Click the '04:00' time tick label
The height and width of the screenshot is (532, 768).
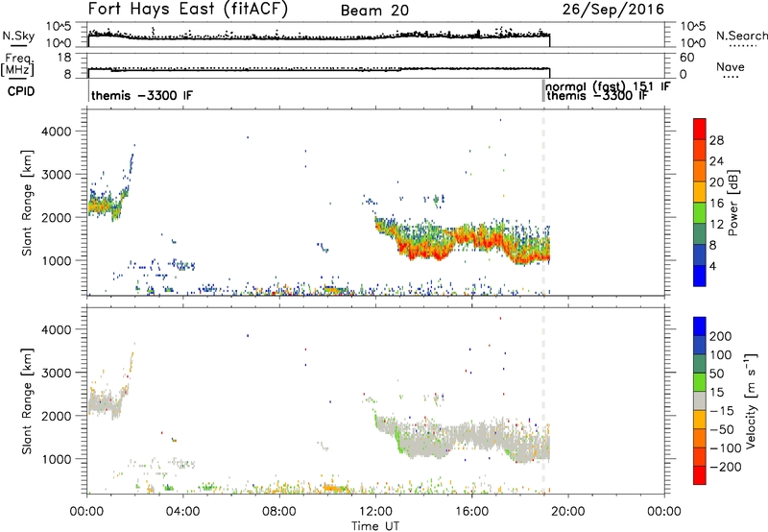point(183,512)
